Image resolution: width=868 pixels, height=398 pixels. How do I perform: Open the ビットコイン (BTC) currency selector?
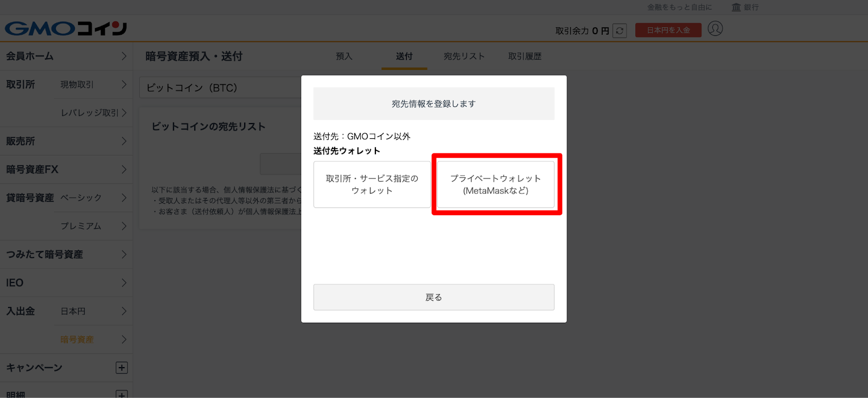tap(221, 88)
